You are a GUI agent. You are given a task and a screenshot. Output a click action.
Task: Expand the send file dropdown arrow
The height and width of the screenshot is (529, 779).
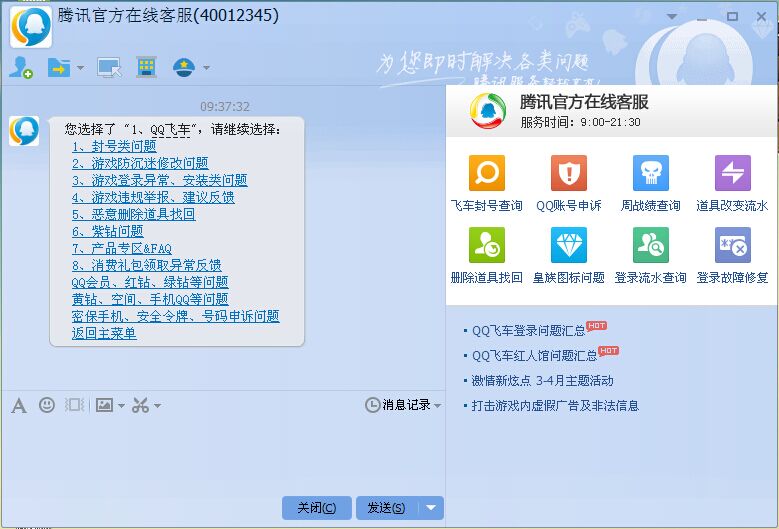[80, 68]
